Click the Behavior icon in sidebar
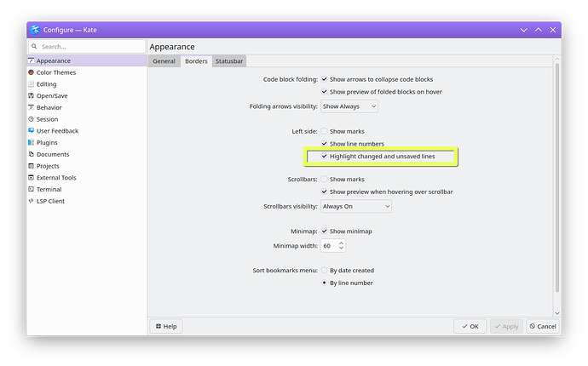The width and height of the screenshot is (588, 366). (32, 107)
